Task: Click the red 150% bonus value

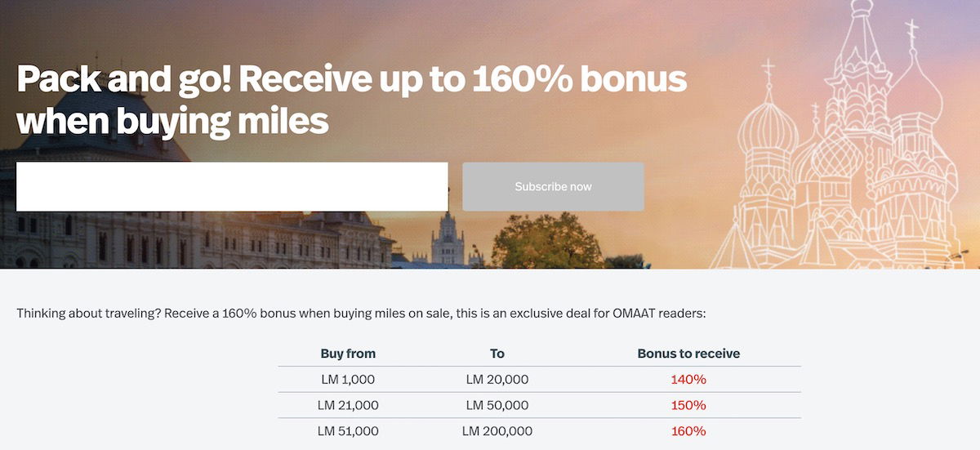Action: (688, 406)
